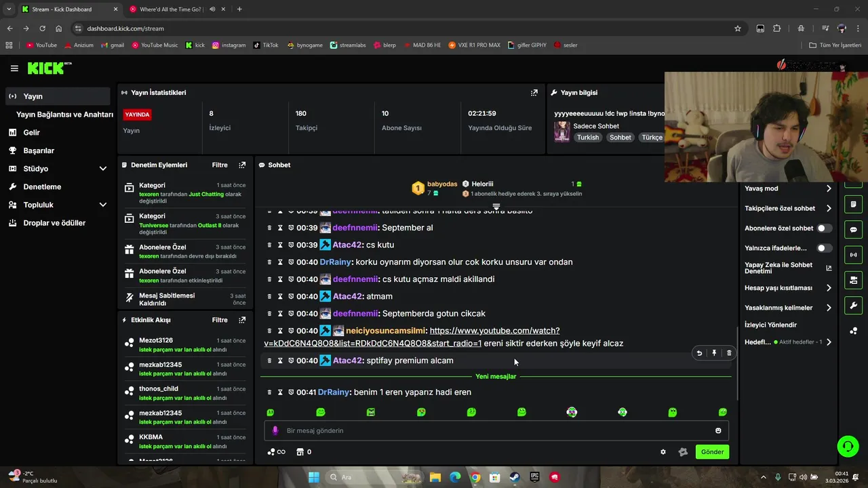Click the three-dots icon in right sidebar
Image resolution: width=868 pixels, height=488 pixels.
pyautogui.click(x=853, y=331)
